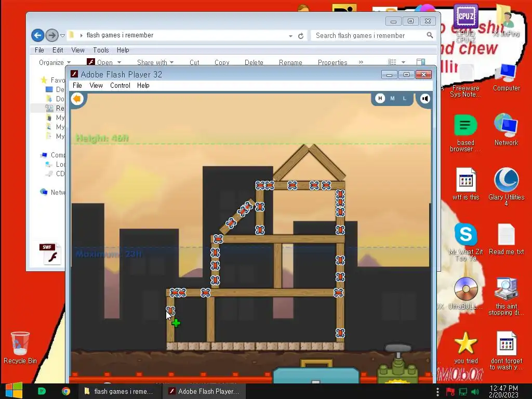This screenshot has height=399, width=532.
Task: Open Read me.txt desktop file
Action: (x=506, y=239)
